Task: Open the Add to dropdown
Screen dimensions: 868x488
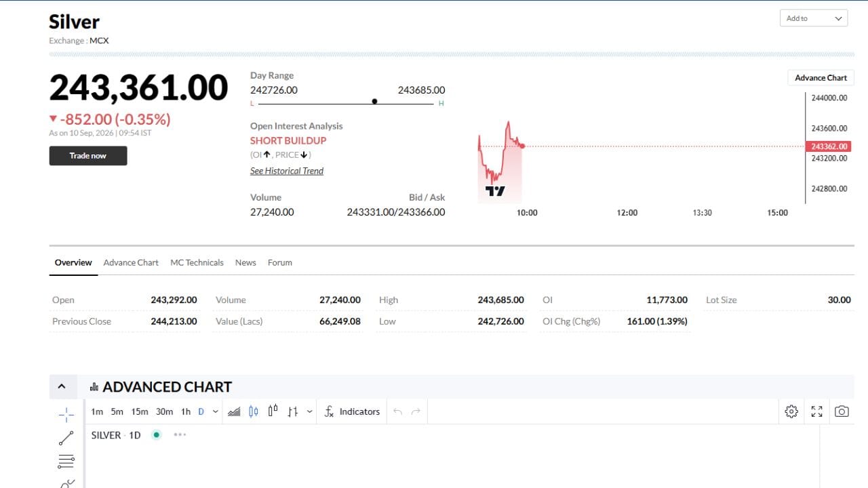Action: [x=814, y=18]
